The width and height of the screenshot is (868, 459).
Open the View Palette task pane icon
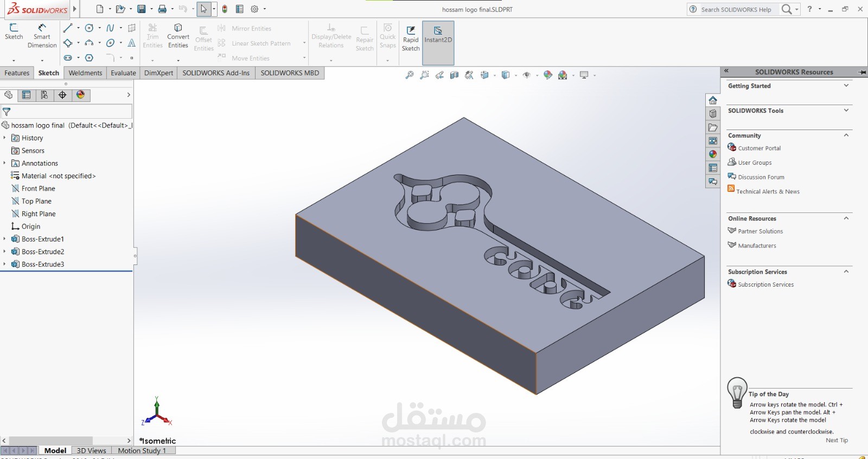tap(713, 141)
